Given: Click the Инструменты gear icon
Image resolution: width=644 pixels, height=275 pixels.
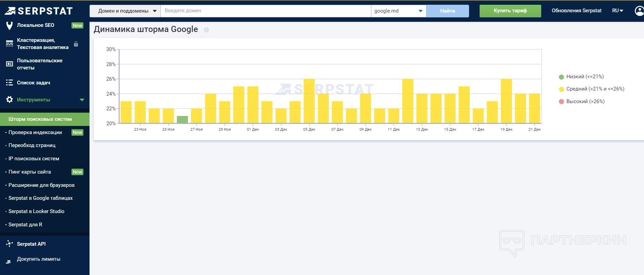Looking at the screenshot, I should tap(10, 99).
